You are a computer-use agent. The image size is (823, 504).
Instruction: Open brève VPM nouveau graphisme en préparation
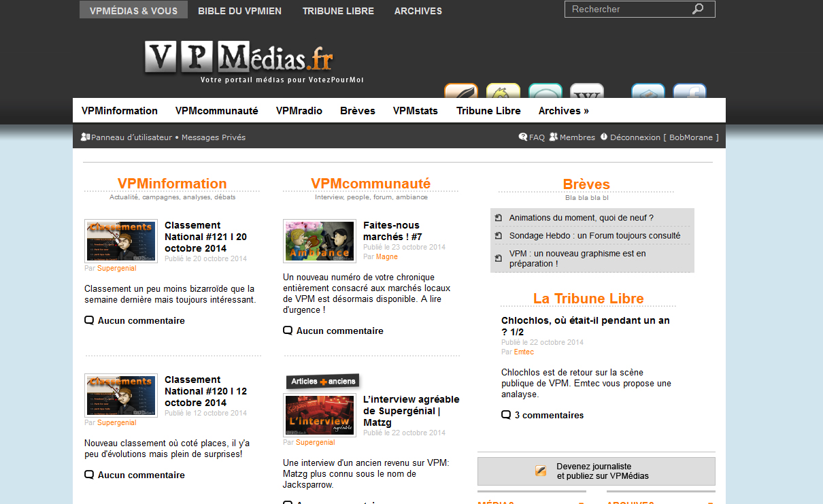point(577,258)
